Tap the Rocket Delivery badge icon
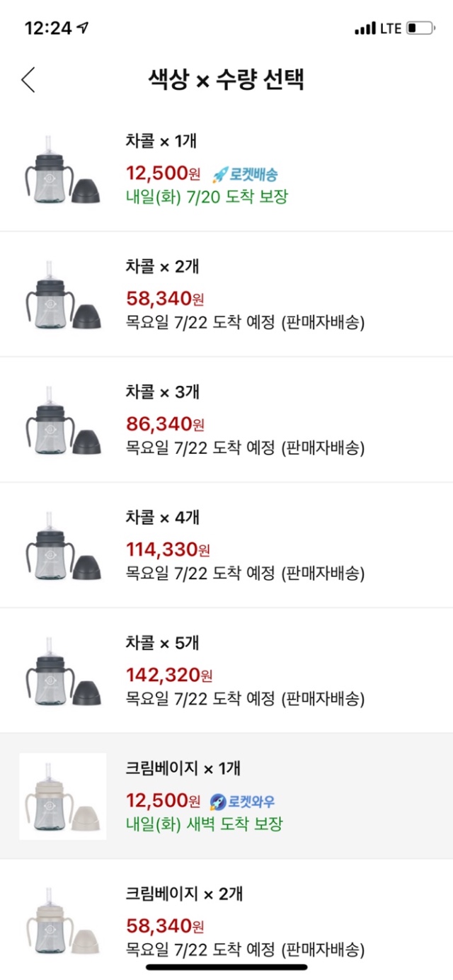The height and width of the screenshot is (980, 453). pos(245,173)
